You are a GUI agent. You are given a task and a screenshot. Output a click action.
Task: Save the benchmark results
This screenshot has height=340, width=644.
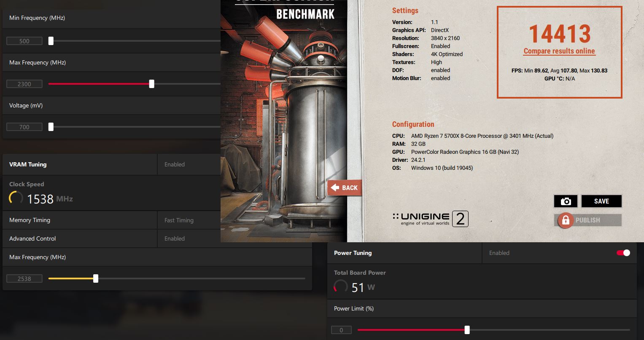[x=601, y=201]
